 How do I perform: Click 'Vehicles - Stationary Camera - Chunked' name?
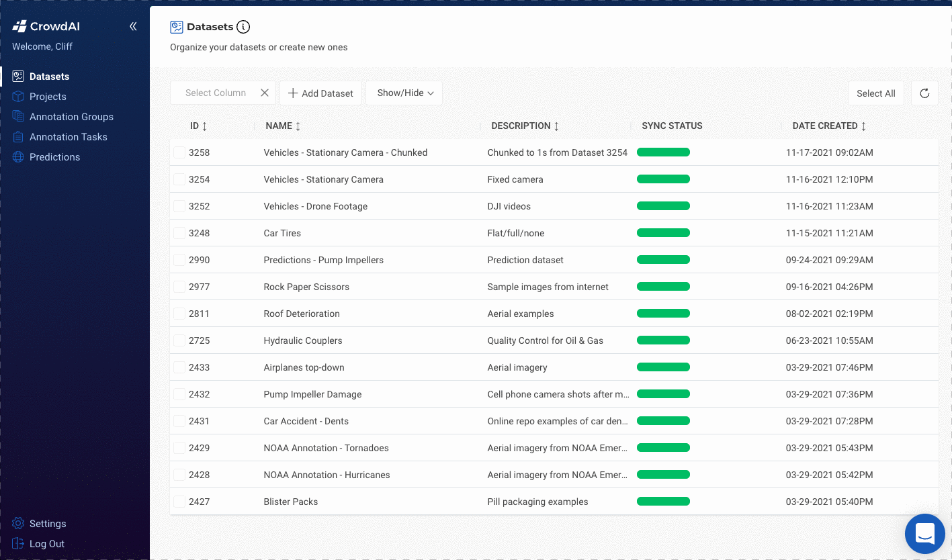(x=345, y=152)
